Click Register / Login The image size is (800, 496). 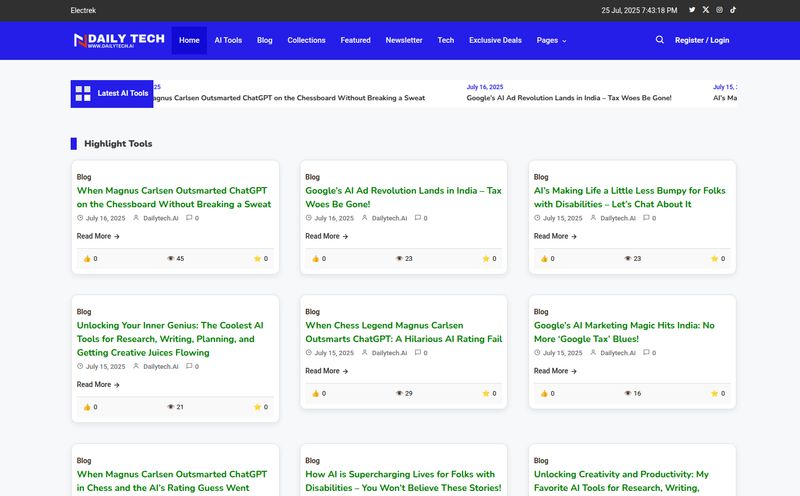pos(702,40)
